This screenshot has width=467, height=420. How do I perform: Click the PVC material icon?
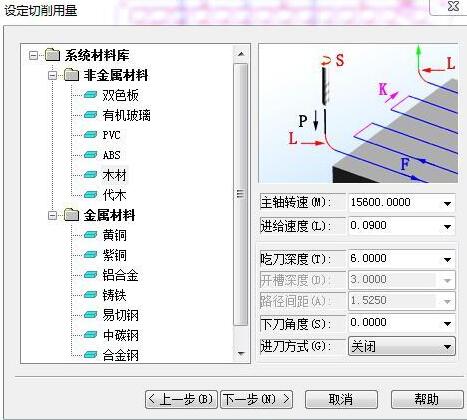coord(90,135)
